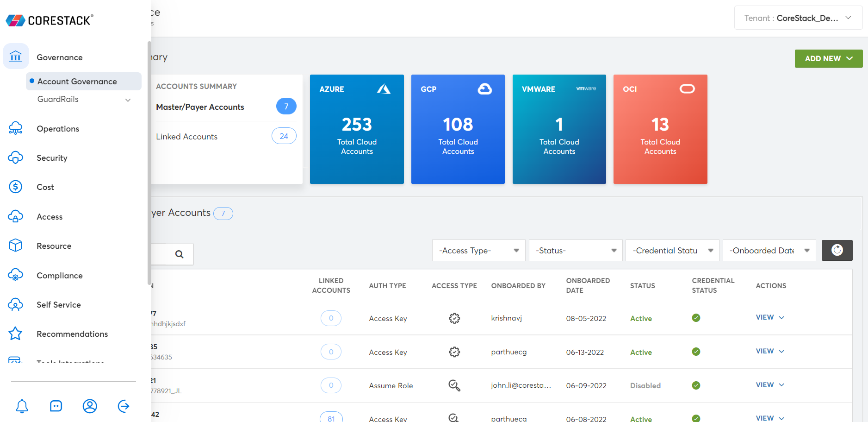This screenshot has height=422, width=868.
Task: Click the Access cloud lock icon
Action: (x=16, y=216)
